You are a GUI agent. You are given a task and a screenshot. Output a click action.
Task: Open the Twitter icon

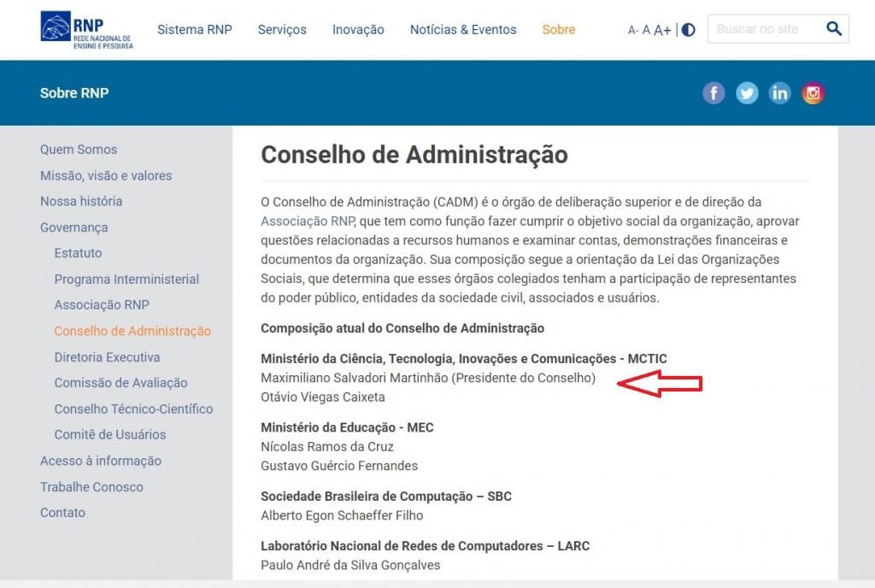coord(747,93)
